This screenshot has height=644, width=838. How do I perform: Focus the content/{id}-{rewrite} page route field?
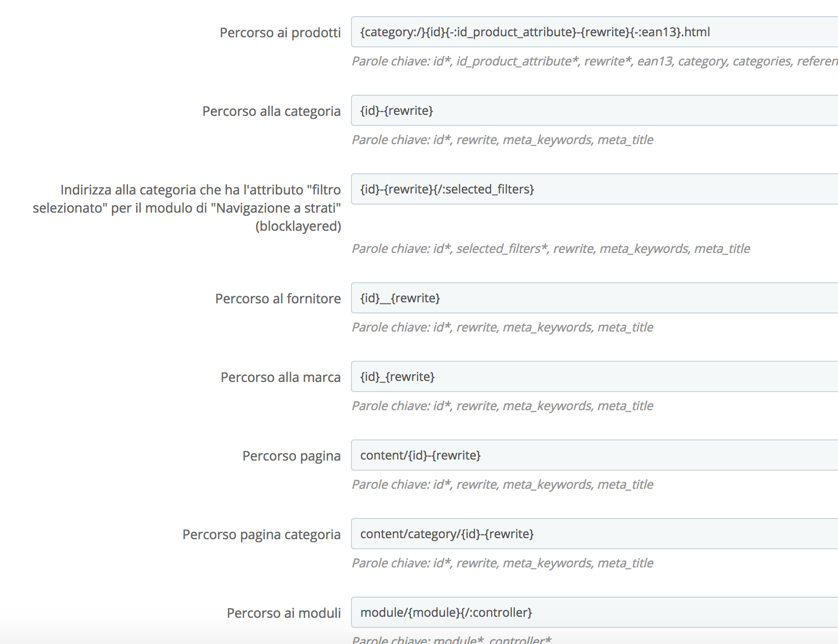[x=594, y=456]
